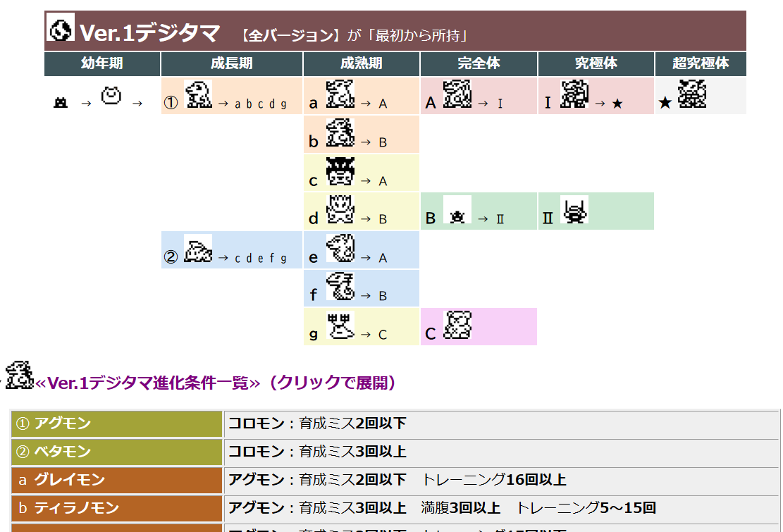
Task: Click the sprite labeled e
Action: (340, 248)
